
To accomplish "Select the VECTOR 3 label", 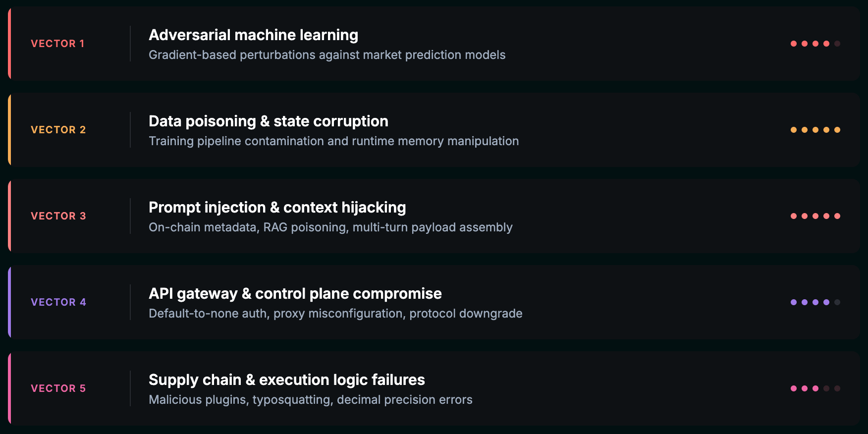I will coord(58,216).
